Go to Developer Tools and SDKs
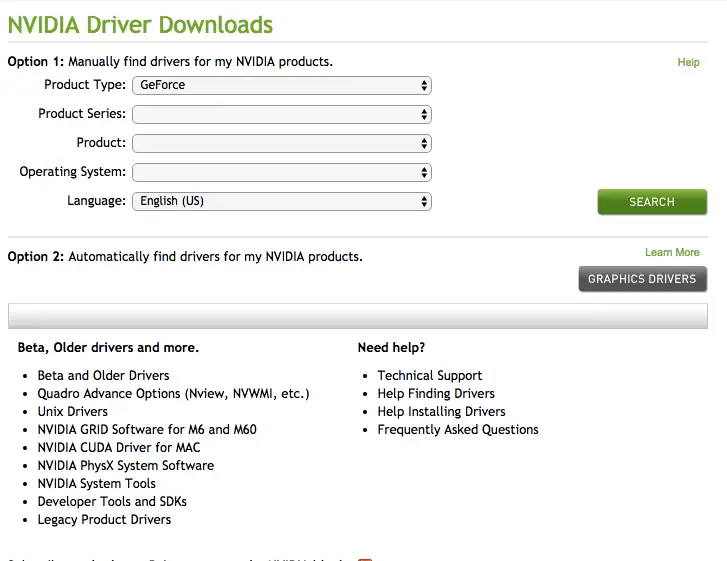727x561 pixels. coord(112,501)
